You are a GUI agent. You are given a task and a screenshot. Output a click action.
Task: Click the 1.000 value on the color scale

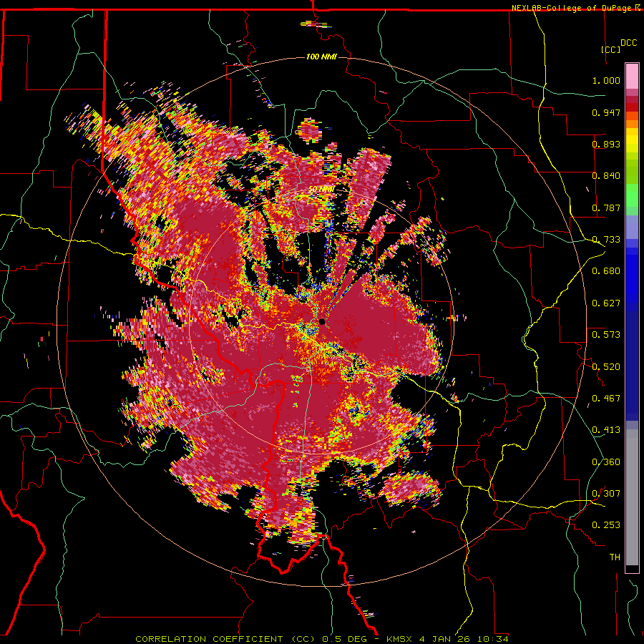(x=606, y=80)
